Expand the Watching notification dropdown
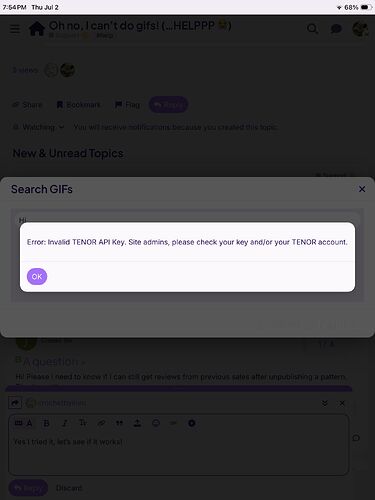Screen dimensions: 375x500 [x=38, y=127]
